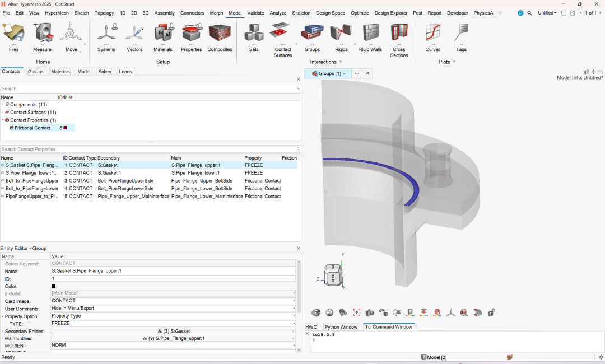Collapse the Contact Properties tree node

2,120
